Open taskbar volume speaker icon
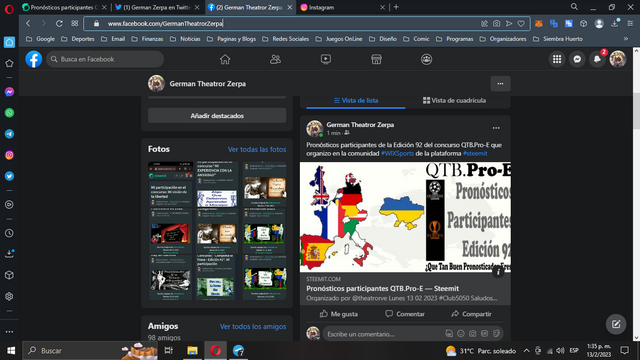Viewport: 640px width, 360px height. pos(560,351)
